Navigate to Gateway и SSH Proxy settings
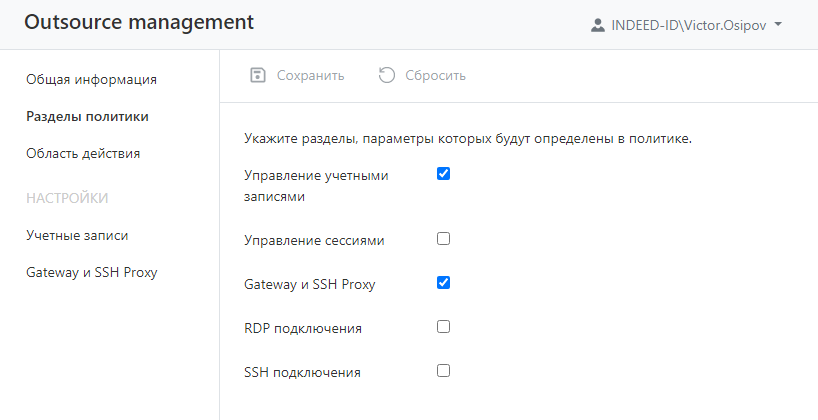This screenshot has width=818, height=420. (x=92, y=272)
